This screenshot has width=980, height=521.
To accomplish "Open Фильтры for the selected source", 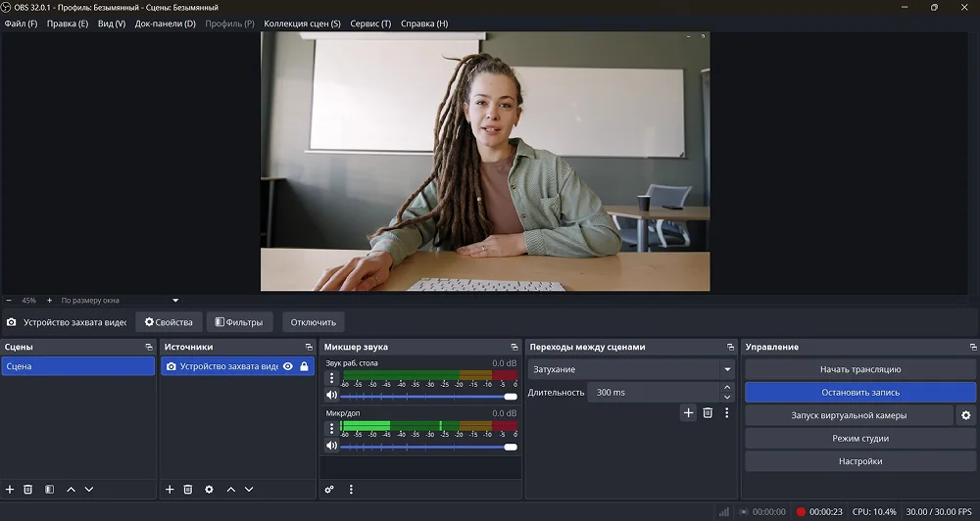I will [239, 322].
